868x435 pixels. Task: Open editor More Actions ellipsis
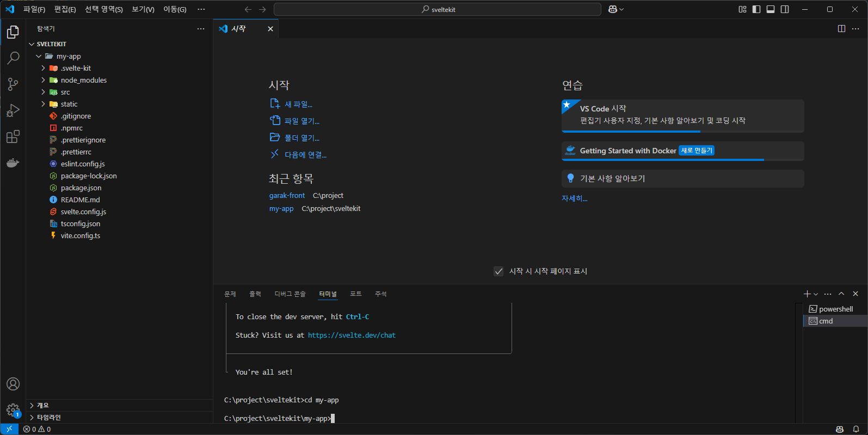click(x=855, y=29)
